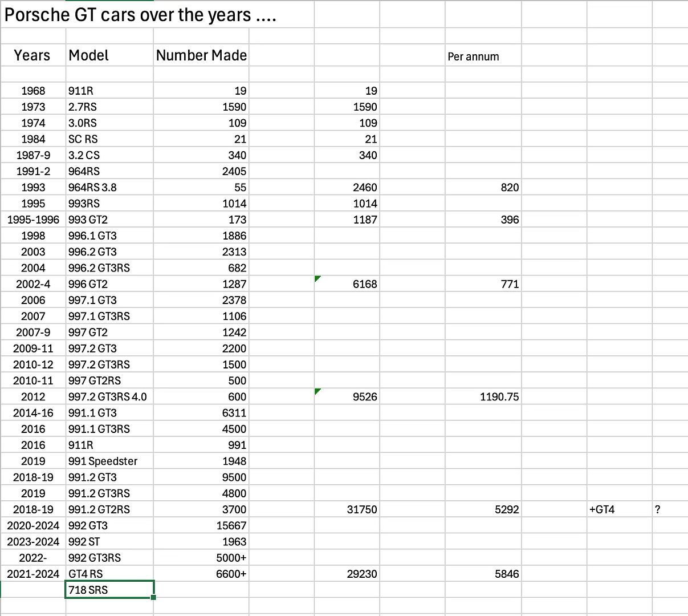Viewport: 688px width, 616px height.
Task: Click the number made value "6311"
Action: (201, 413)
